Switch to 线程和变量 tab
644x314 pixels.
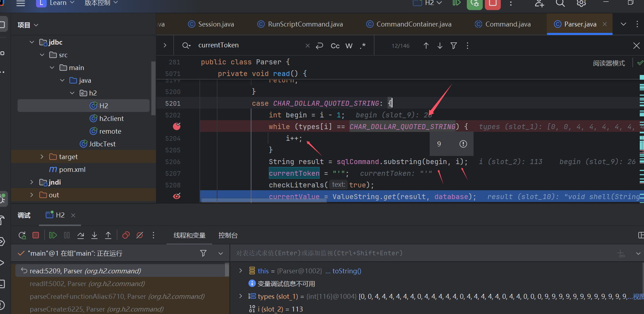(190, 235)
